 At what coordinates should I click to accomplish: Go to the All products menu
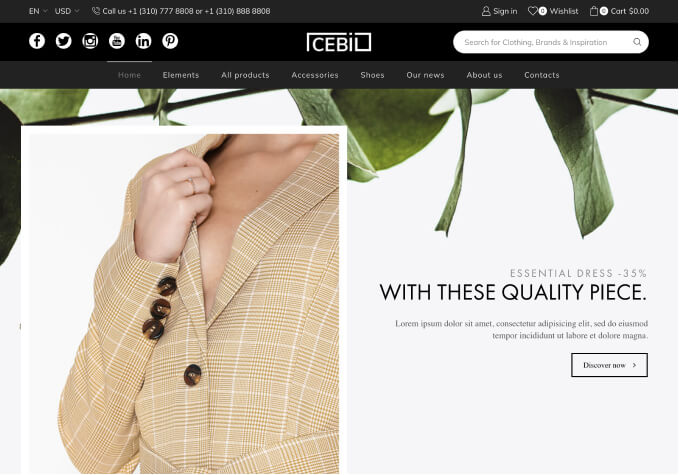click(245, 75)
